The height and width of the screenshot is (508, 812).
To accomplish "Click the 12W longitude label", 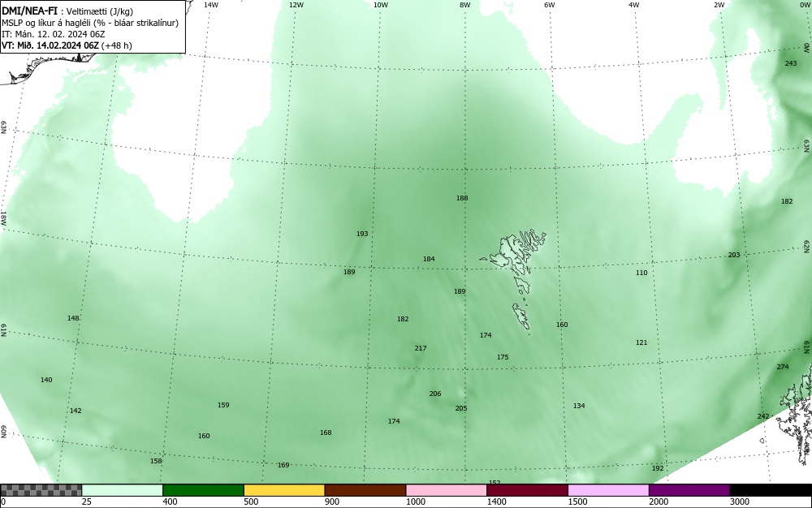I will point(296,5).
